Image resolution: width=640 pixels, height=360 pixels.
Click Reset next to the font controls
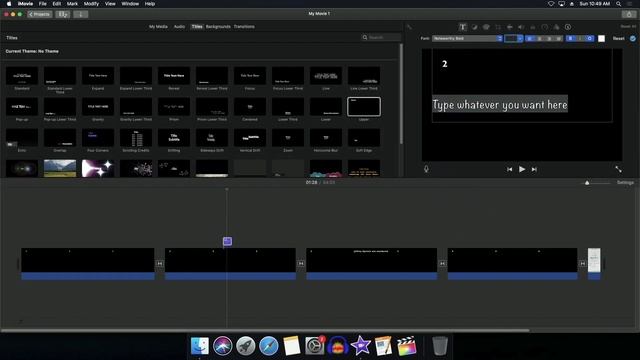point(618,38)
